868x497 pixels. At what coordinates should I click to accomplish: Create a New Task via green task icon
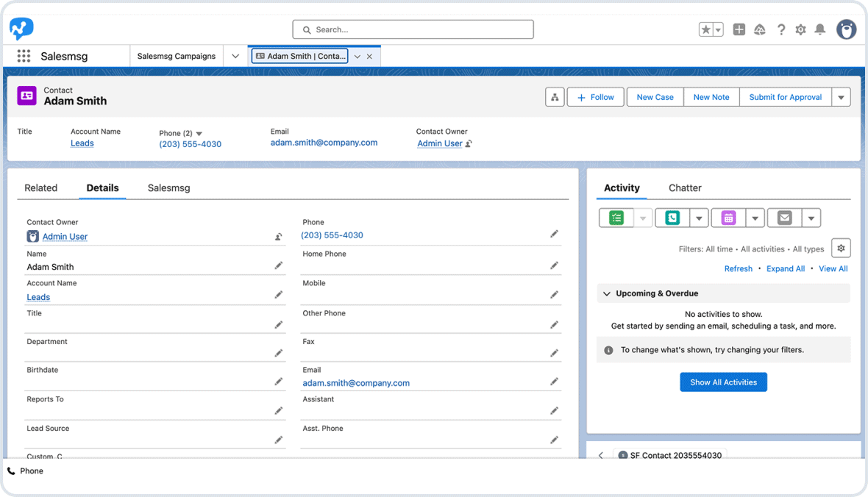point(615,218)
